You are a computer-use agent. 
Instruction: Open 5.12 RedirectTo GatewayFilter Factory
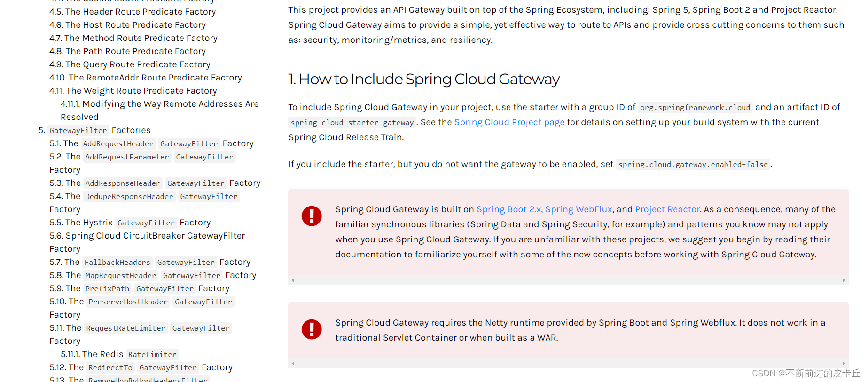coord(141,367)
